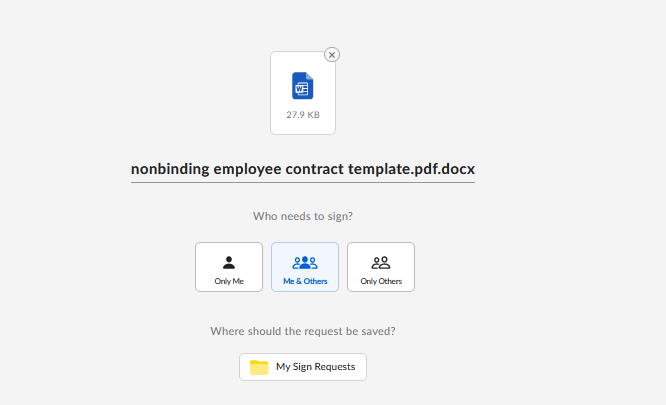Choose the Me & Others signing option card
Screen dimensions: 666x405
305,267
